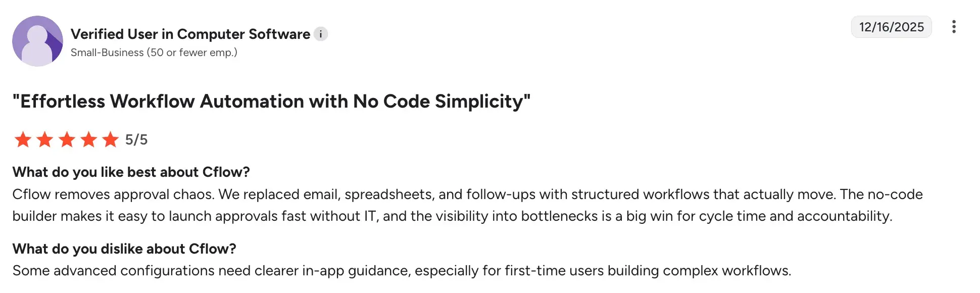Screen dimensions: 980x293
Task: Click "What do you like best about Cflow?" heading
Action: click(x=131, y=172)
